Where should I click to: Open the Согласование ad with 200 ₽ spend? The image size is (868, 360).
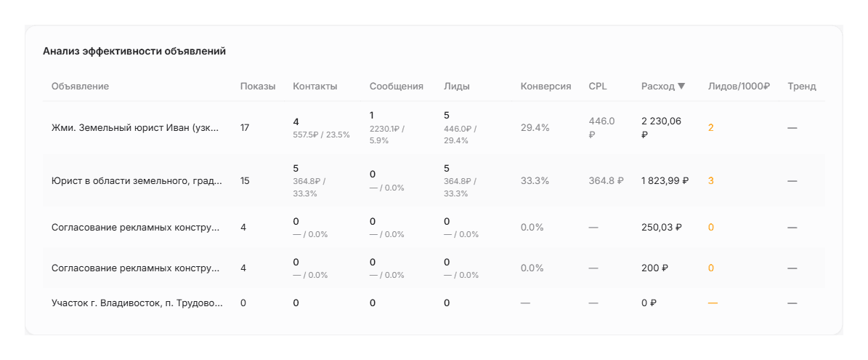click(135, 268)
